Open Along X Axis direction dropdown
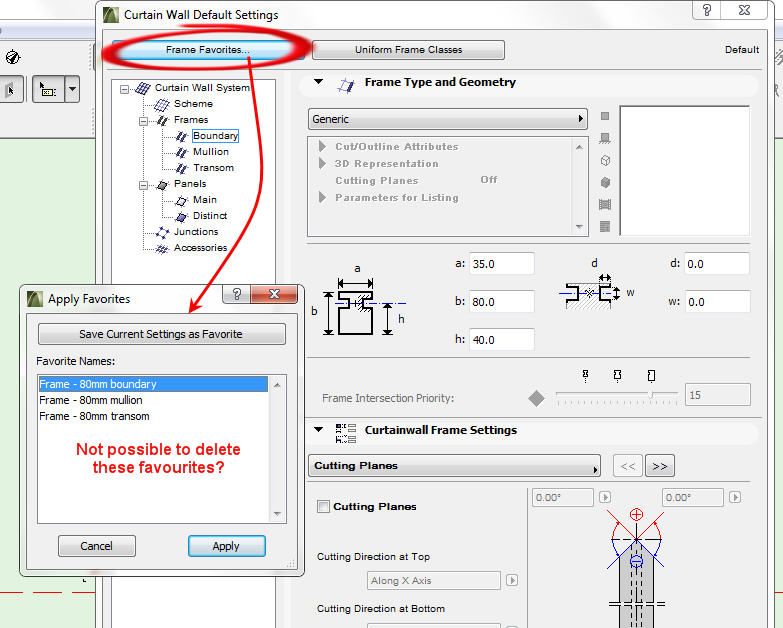 coord(433,581)
